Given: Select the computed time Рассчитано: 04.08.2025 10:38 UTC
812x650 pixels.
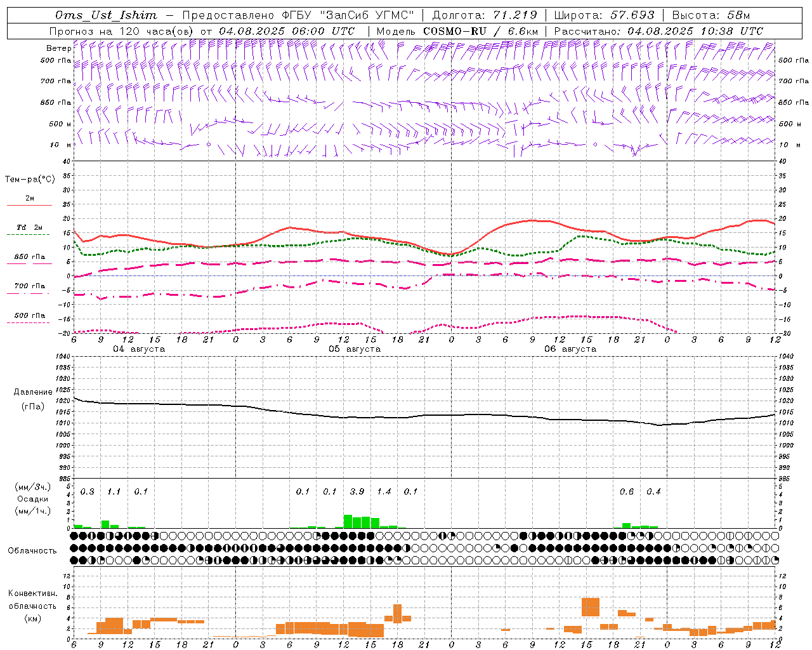Looking at the screenshot, I should click(658, 31).
